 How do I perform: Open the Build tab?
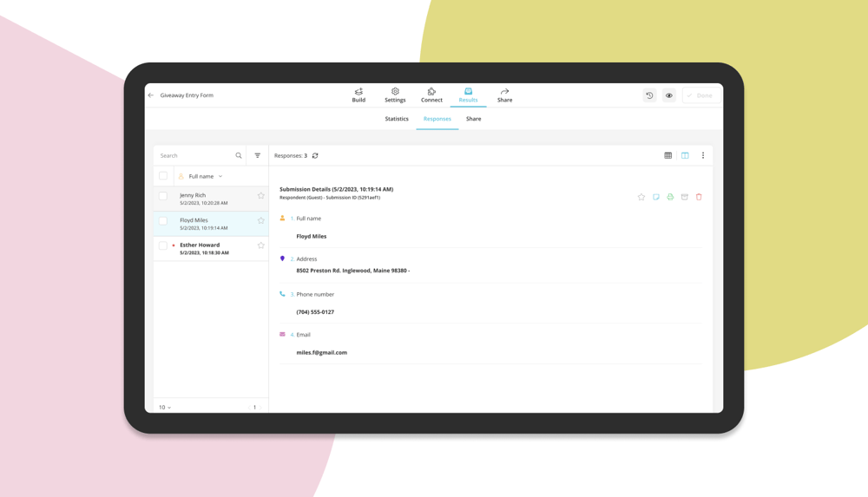point(358,95)
